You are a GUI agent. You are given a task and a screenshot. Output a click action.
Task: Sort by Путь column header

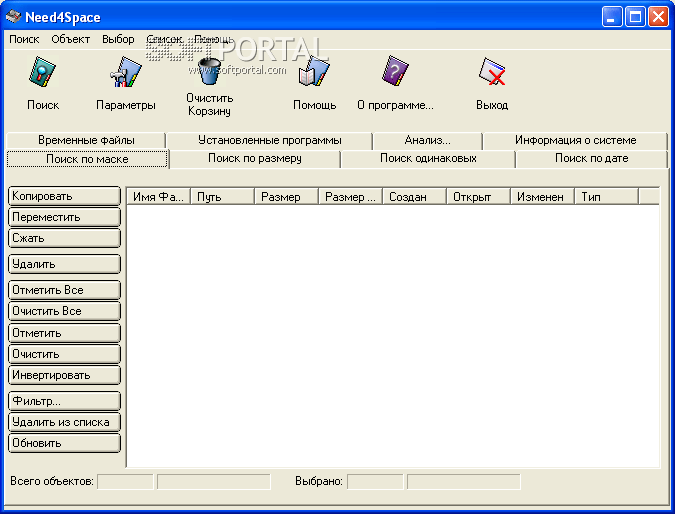coord(223,197)
